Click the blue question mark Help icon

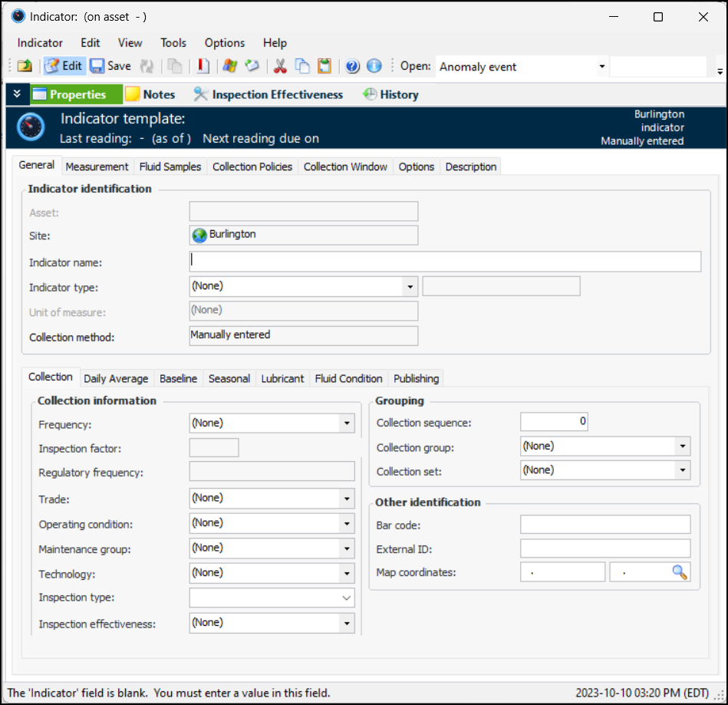point(352,66)
